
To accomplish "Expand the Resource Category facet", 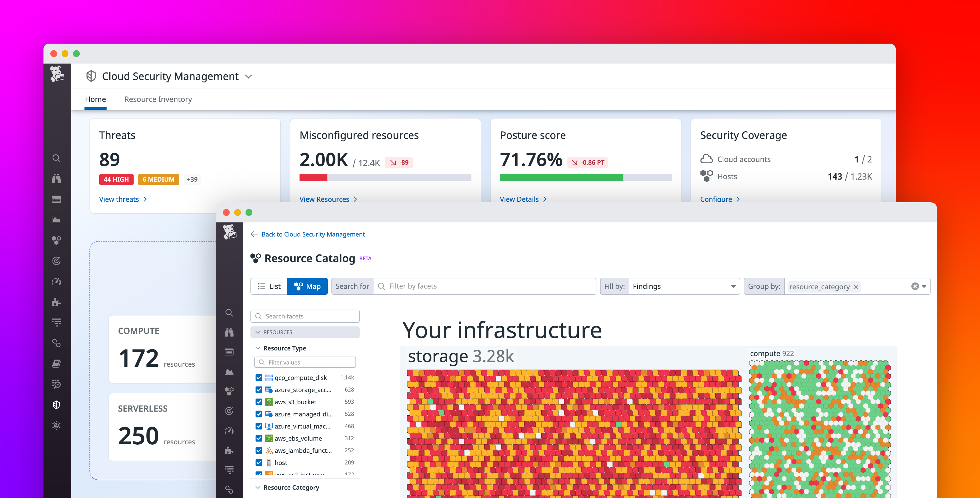I will point(258,487).
